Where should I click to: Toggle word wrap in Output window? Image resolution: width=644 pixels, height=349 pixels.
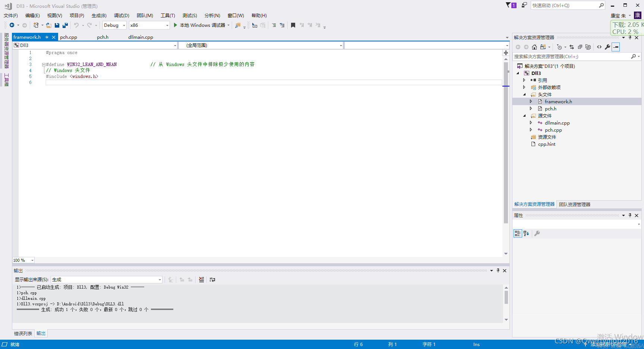(212, 279)
